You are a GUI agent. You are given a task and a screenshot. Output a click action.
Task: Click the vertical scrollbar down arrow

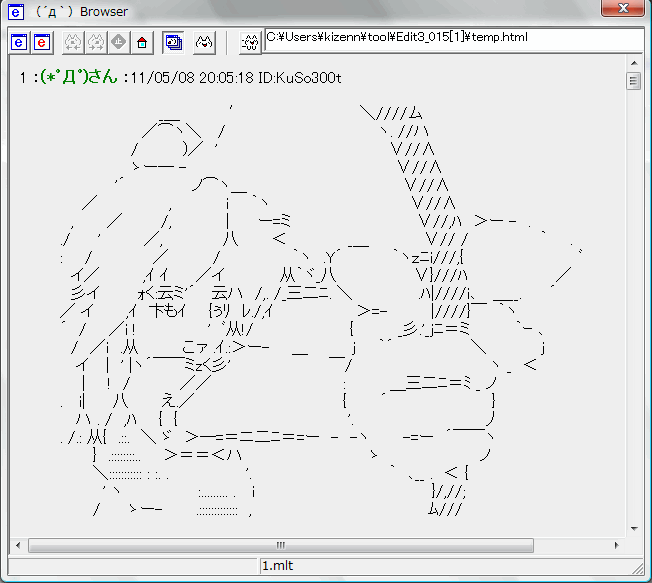[634, 529]
